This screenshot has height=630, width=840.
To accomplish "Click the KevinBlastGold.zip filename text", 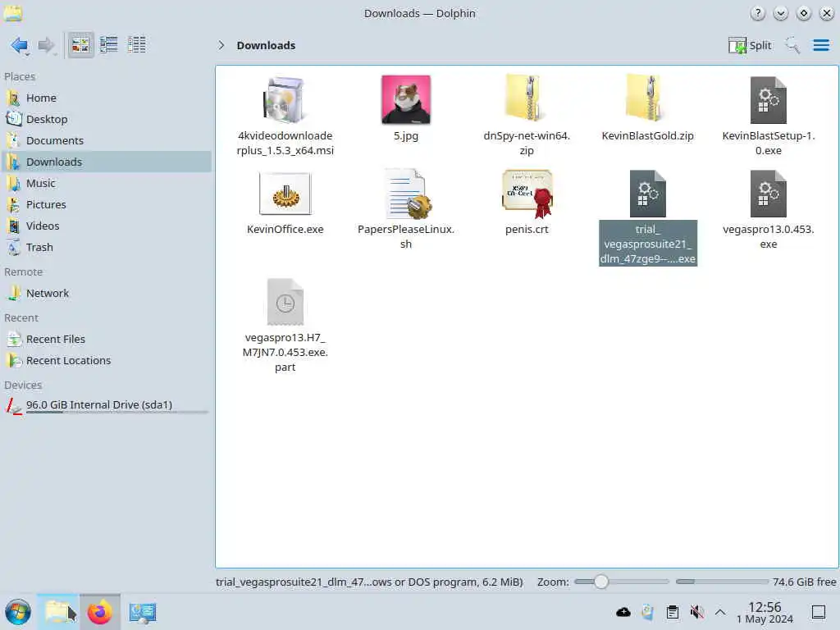I will [647, 136].
